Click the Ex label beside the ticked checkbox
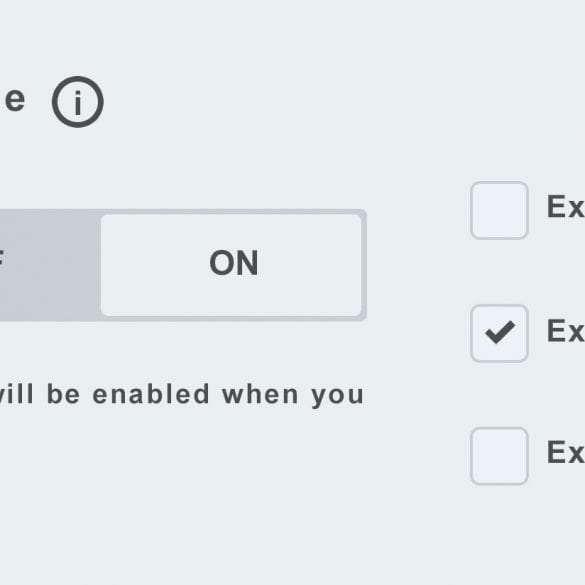The height and width of the screenshot is (585, 585). point(566,331)
